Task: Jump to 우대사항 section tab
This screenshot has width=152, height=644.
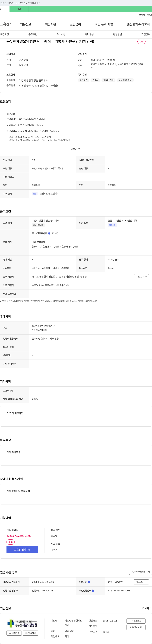Action: click(x=61, y=34)
